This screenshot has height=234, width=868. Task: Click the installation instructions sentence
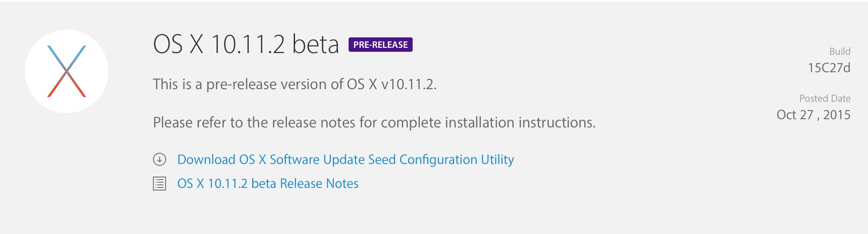pos(374,123)
